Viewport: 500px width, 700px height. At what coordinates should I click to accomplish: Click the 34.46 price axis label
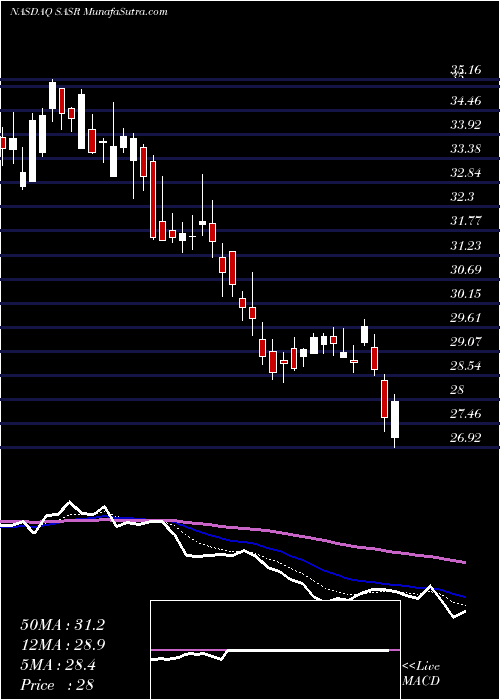click(466, 101)
